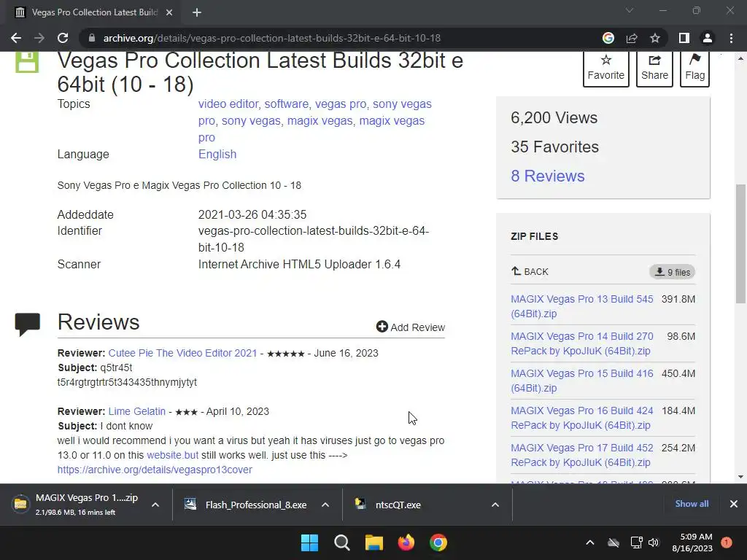Click the Favorite button
747x560 pixels.
605,68
